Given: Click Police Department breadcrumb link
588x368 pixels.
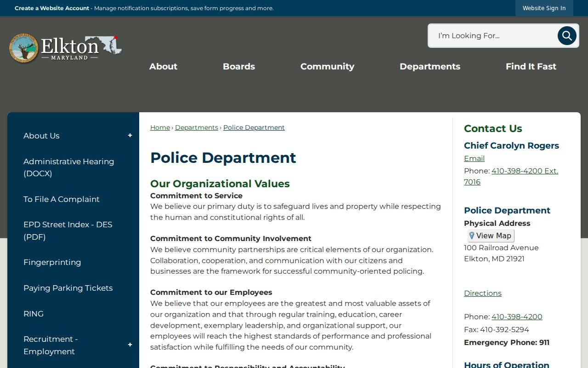Looking at the screenshot, I should point(254,127).
